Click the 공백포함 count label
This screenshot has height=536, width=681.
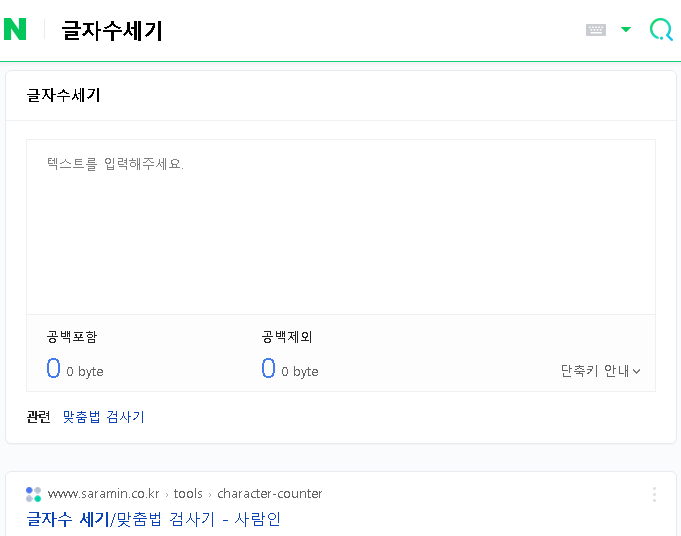(72, 337)
